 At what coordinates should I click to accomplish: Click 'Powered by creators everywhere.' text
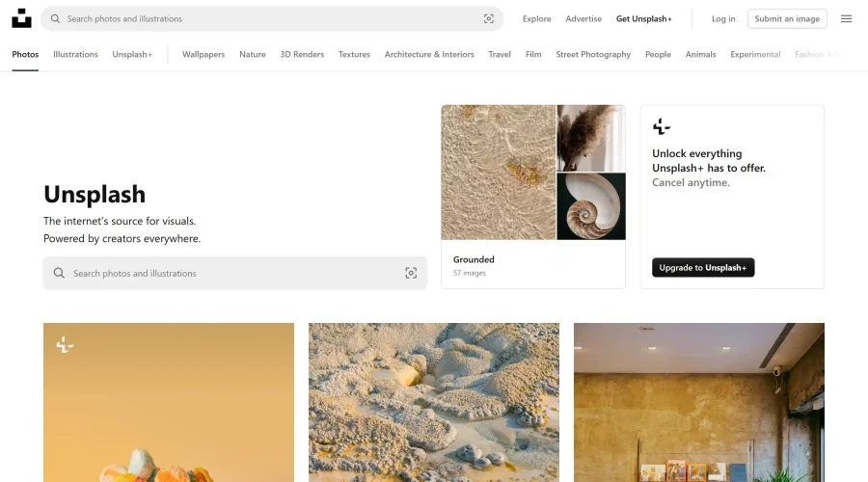tap(122, 238)
